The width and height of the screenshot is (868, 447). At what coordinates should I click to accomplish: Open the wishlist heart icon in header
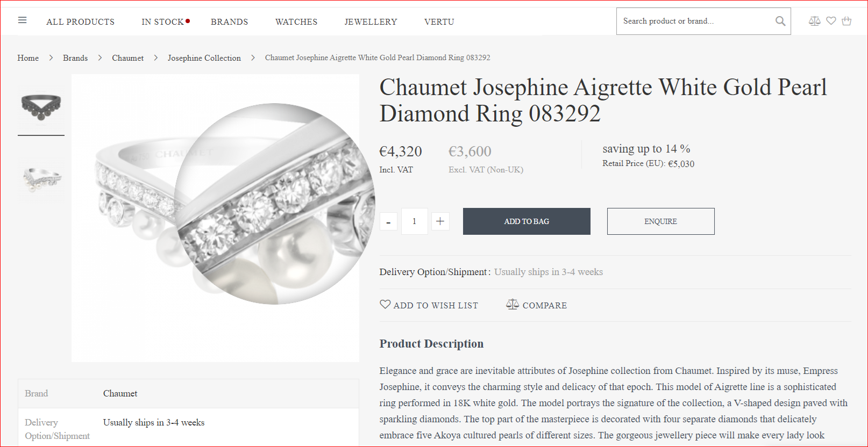(x=831, y=21)
